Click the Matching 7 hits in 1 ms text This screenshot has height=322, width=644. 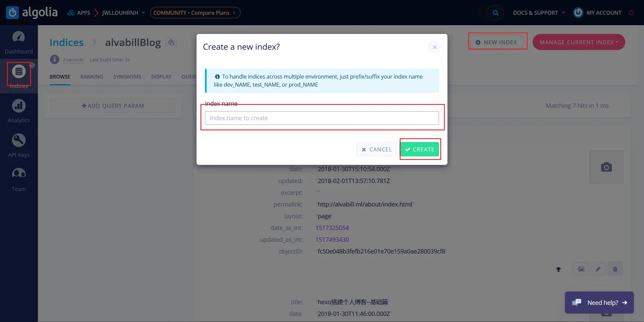577,106
